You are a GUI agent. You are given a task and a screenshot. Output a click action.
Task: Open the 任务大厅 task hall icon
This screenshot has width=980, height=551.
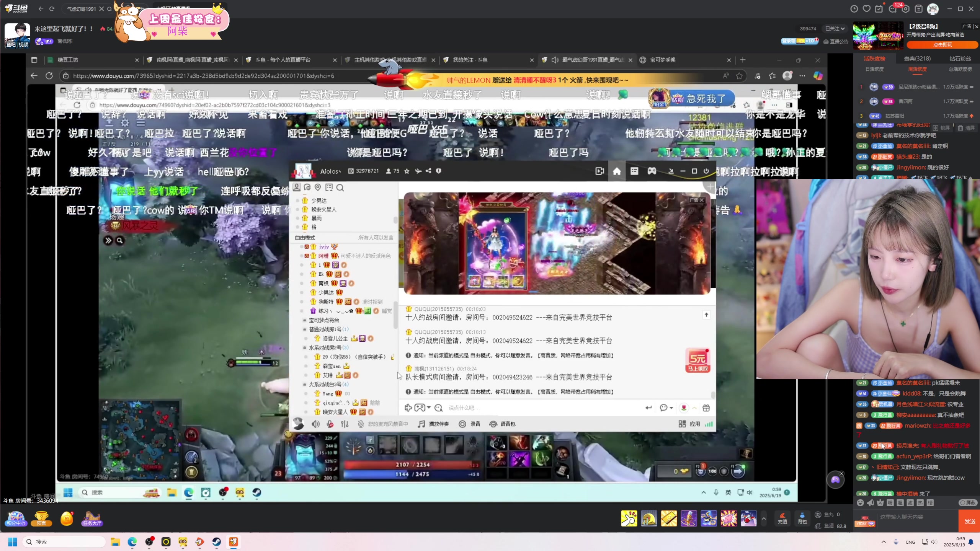[x=91, y=518]
